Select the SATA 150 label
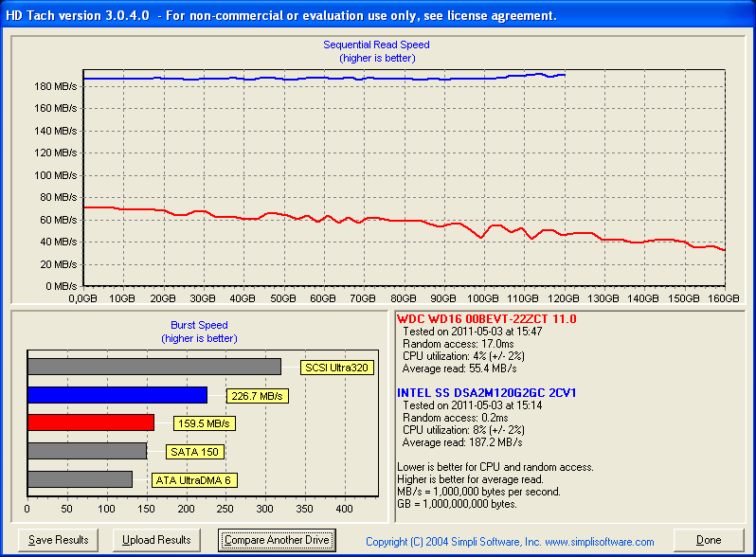Viewport: 756px width, 557px height. point(194,452)
